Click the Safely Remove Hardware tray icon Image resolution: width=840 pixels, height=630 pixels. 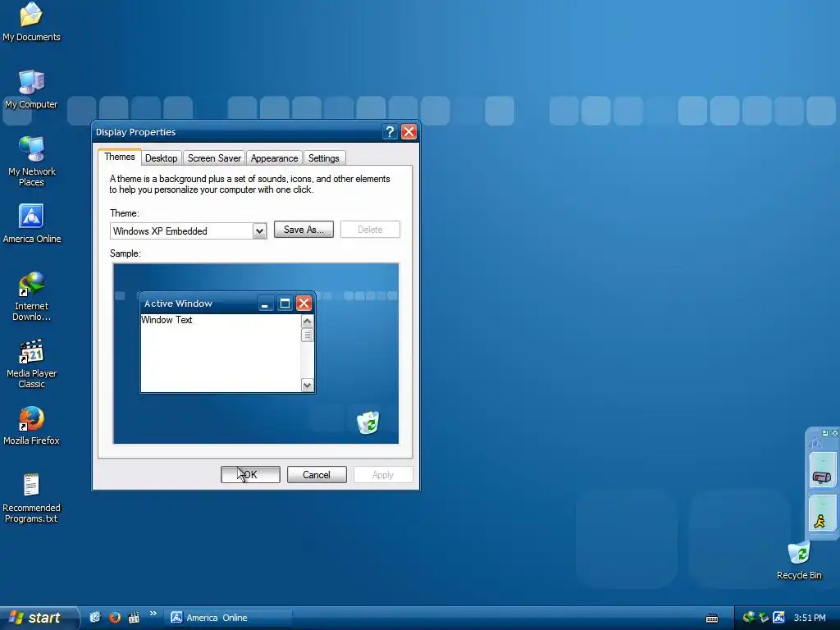pyautogui.click(x=764, y=617)
